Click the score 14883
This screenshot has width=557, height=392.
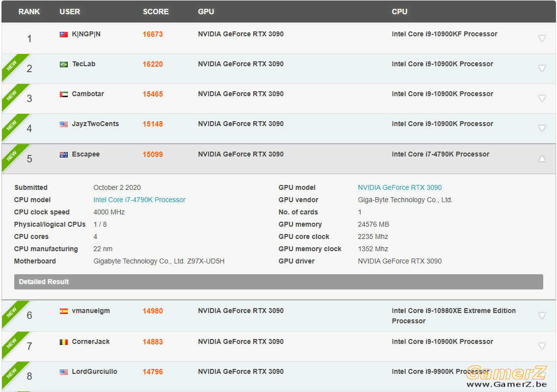click(x=153, y=342)
